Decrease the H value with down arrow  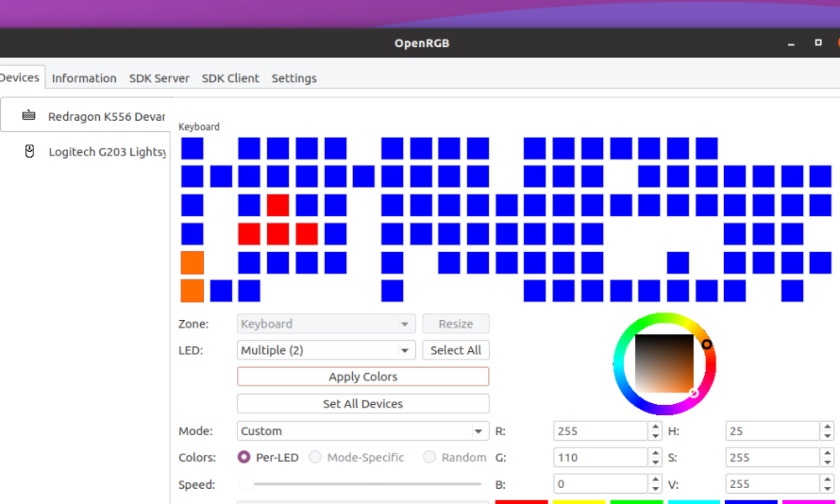[827, 435]
